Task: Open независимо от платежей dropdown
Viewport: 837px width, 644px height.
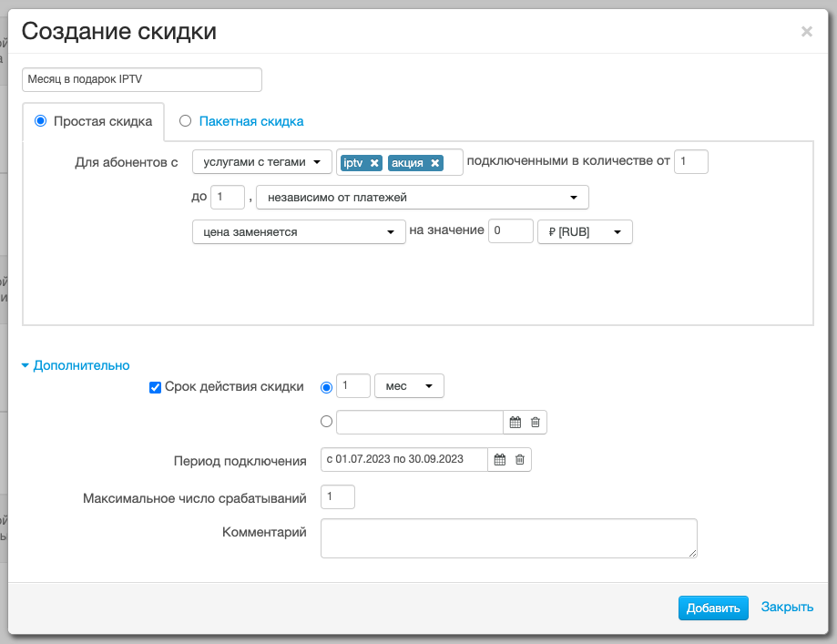Action: 423,198
